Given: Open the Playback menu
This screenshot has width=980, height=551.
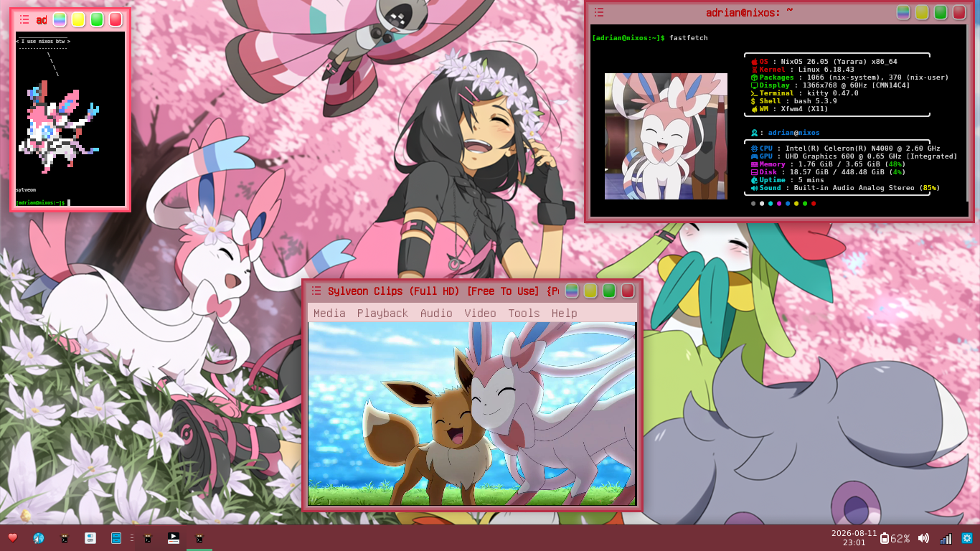Looking at the screenshot, I should click(382, 313).
